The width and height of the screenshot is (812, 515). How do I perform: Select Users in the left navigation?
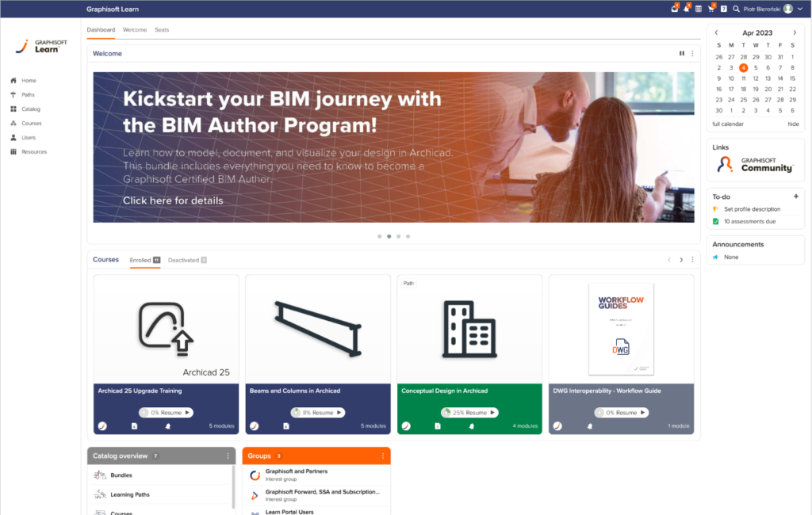coord(29,137)
